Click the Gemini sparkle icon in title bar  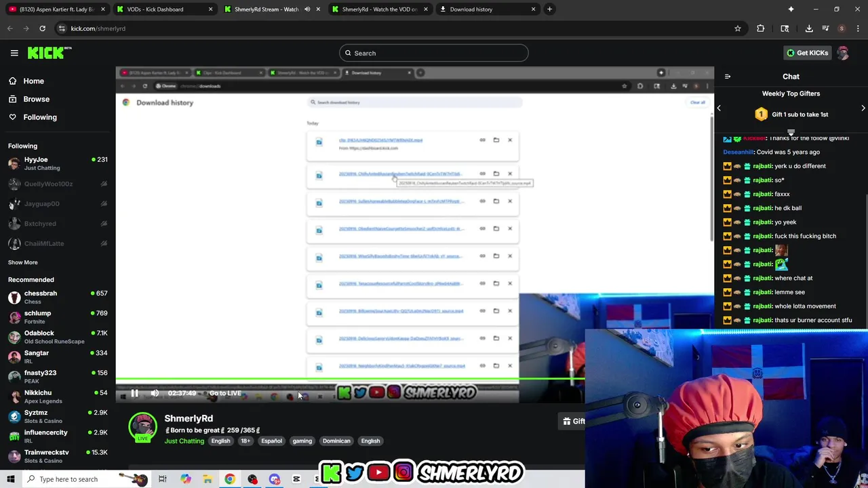[x=791, y=9]
